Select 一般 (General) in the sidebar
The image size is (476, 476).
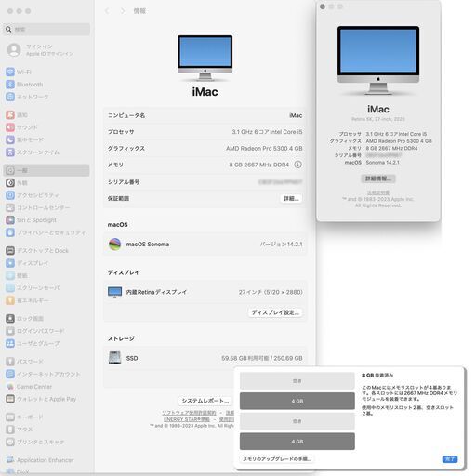46,170
